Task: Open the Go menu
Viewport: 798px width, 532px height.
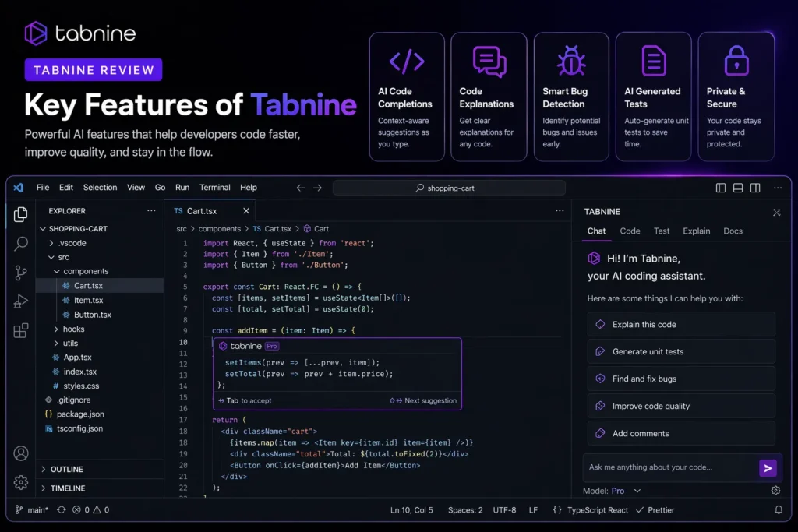Action: pyautogui.click(x=160, y=188)
